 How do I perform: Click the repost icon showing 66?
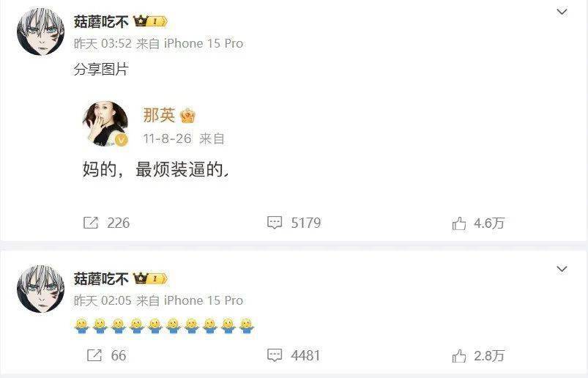tap(94, 355)
